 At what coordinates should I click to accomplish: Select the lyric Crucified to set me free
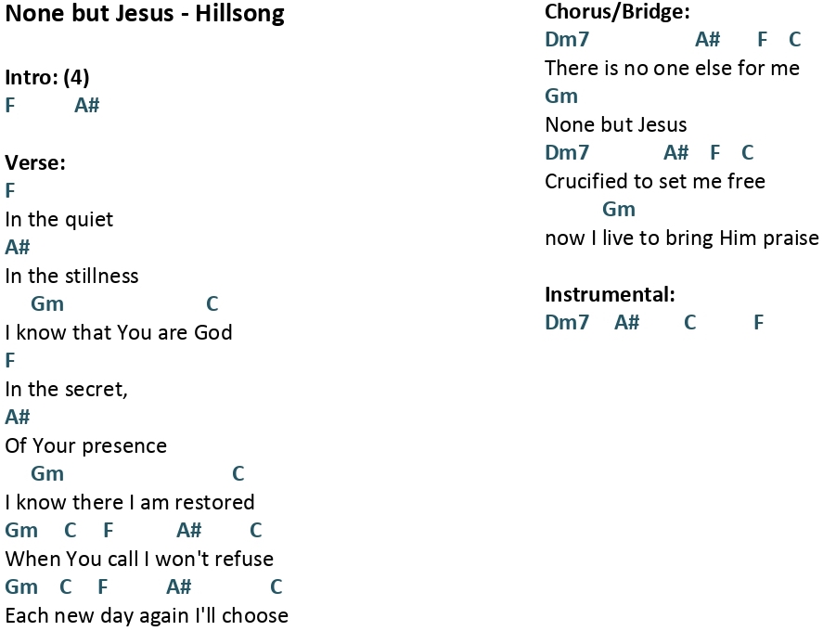pyautogui.click(x=655, y=182)
